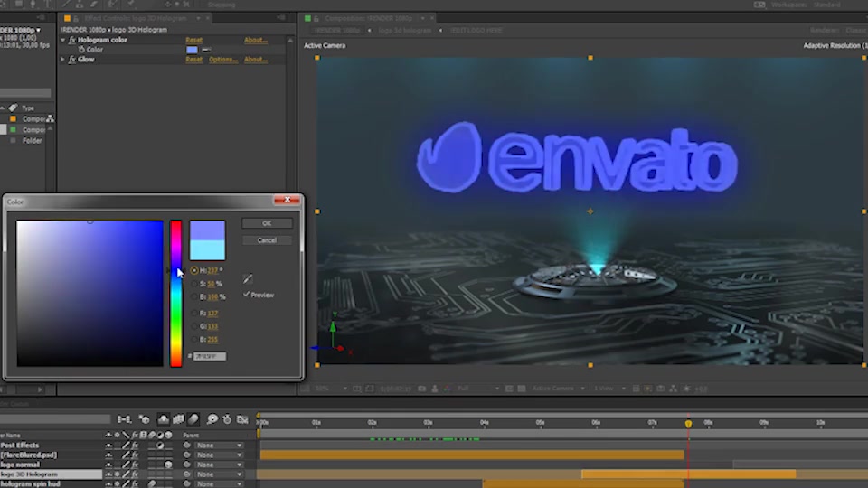The width and height of the screenshot is (868, 488).
Task: Click the eyedropper next to Hologram Color swatch
Action: pos(206,50)
